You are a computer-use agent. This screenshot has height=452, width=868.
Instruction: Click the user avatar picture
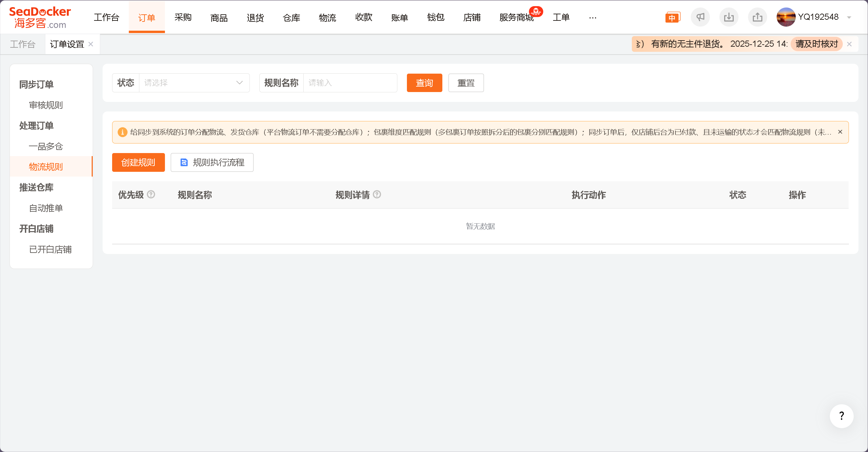pos(786,17)
